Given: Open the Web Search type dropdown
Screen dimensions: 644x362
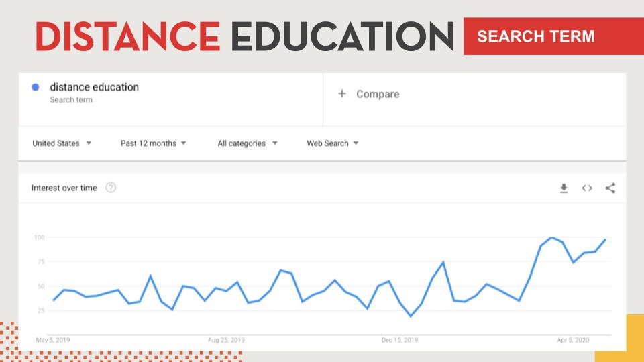Looking at the screenshot, I should tap(332, 143).
